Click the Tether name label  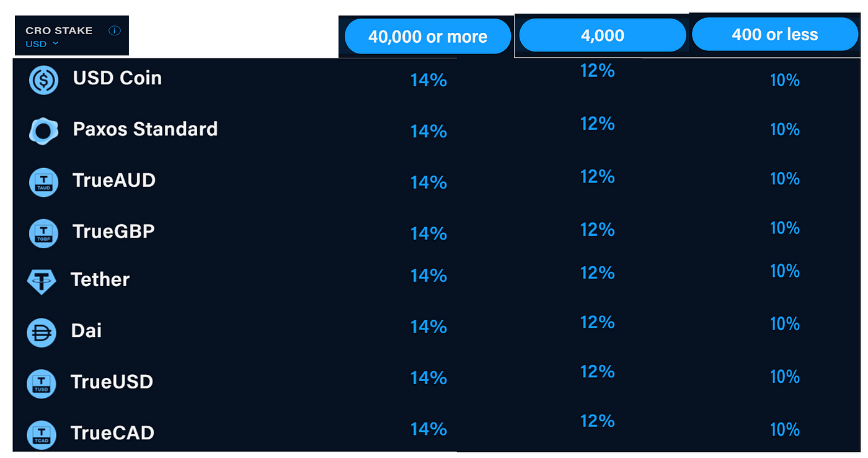click(100, 280)
